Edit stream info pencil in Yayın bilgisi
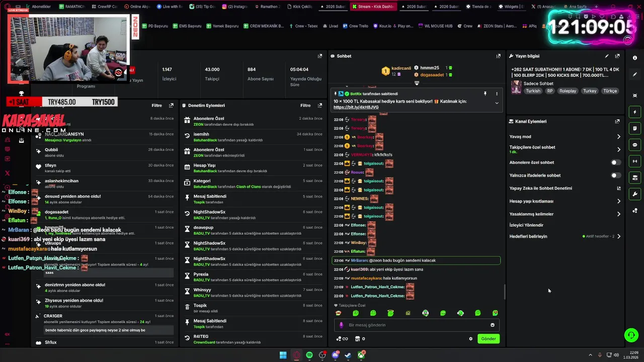Screen dimensions: 644x362 click(607, 56)
